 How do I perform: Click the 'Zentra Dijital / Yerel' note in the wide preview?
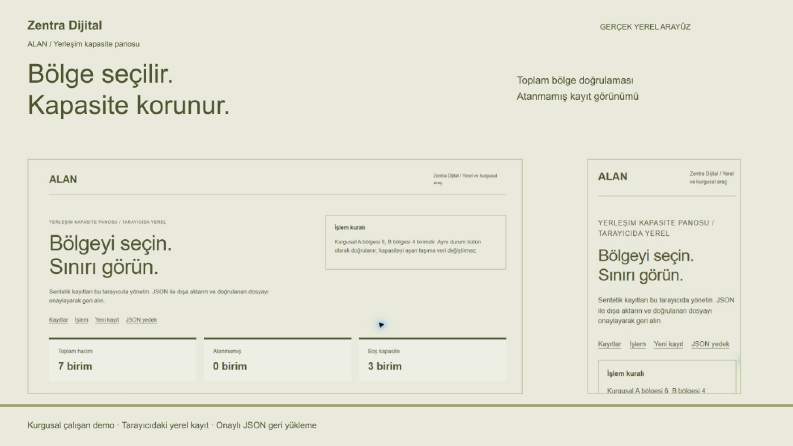465,179
